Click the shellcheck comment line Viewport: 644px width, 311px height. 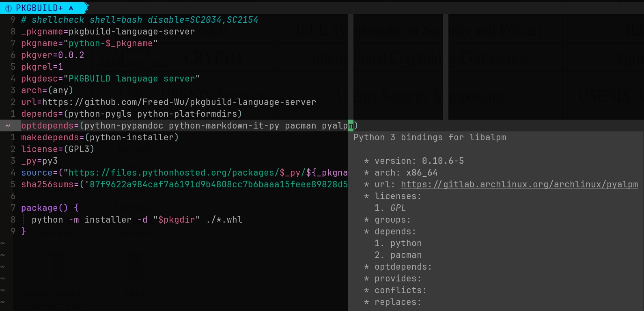click(140, 20)
